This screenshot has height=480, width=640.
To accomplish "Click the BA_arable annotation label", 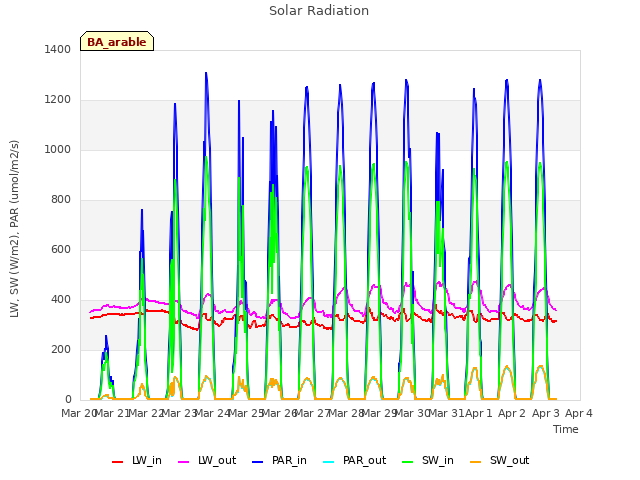I will click(117, 41).
